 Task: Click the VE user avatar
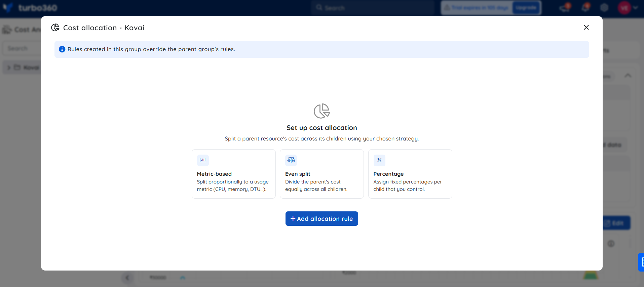coord(624,8)
